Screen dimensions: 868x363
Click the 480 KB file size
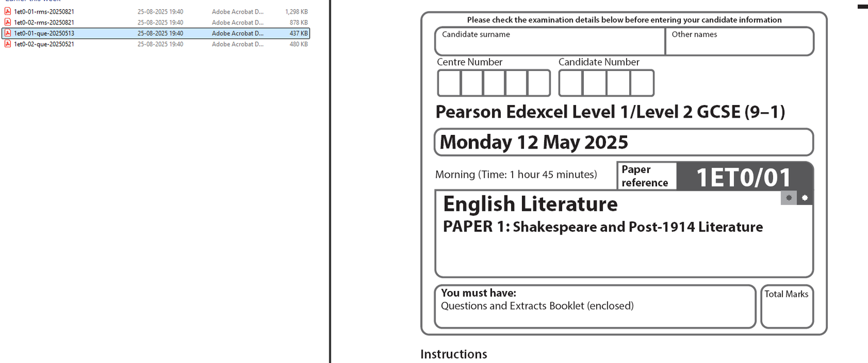point(298,44)
